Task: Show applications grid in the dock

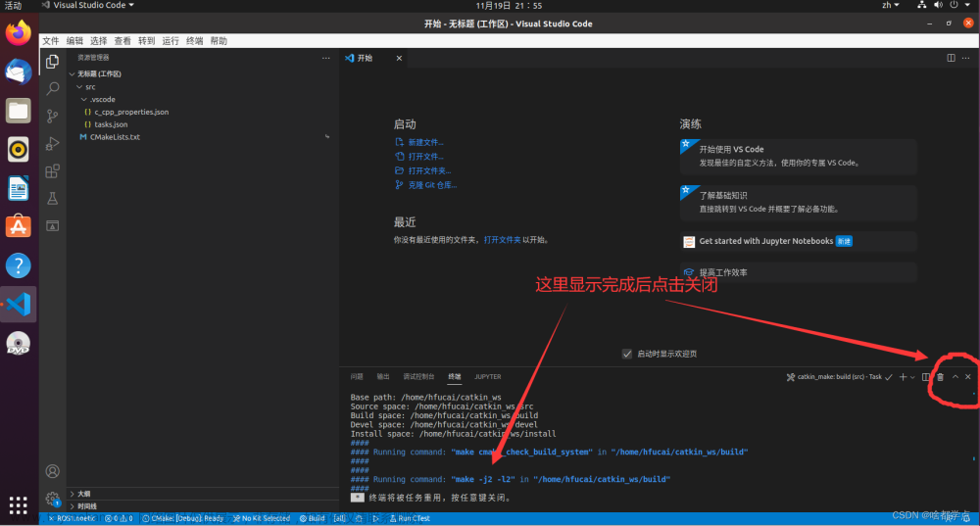Action: 18,504
